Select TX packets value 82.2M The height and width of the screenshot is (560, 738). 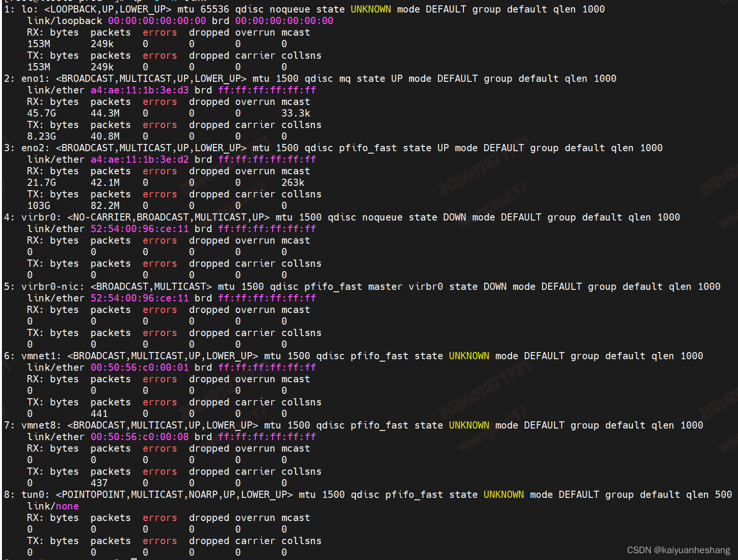coord(105,206)
